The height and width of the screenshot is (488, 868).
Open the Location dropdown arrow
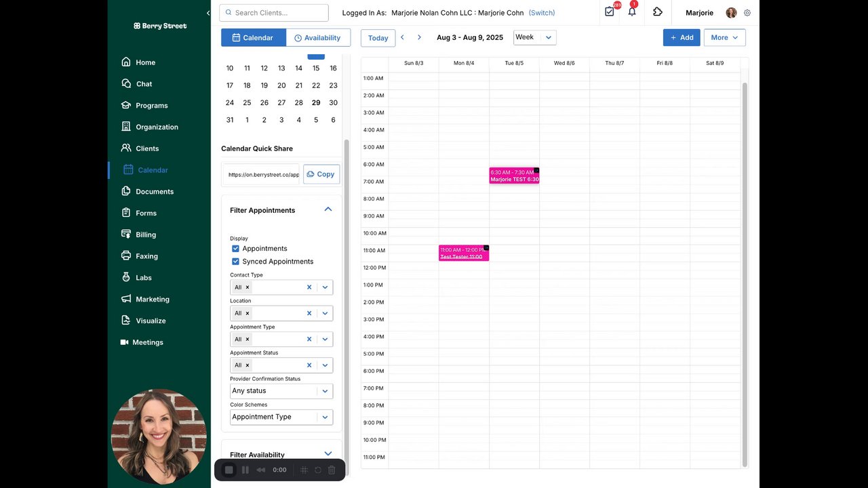pos(325,313)
